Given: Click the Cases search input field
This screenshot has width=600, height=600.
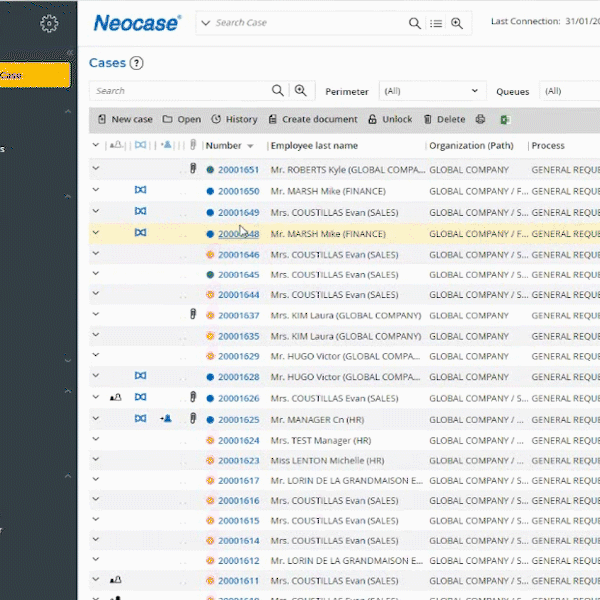Looking at the screenshot, I should (x=180, y=91).
